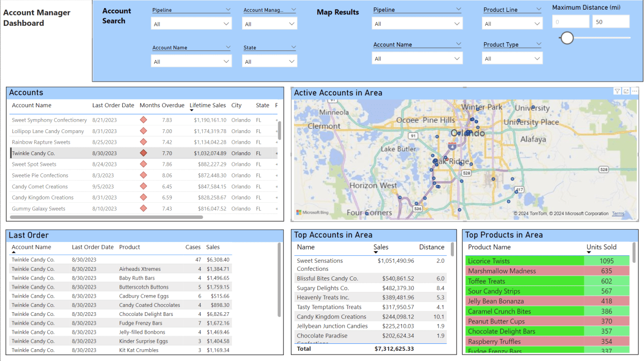This screenshot has height=361, width=644.
Task: Click the red overdue diamond for Twinkle Candy Co.
Action: (143, 153)
